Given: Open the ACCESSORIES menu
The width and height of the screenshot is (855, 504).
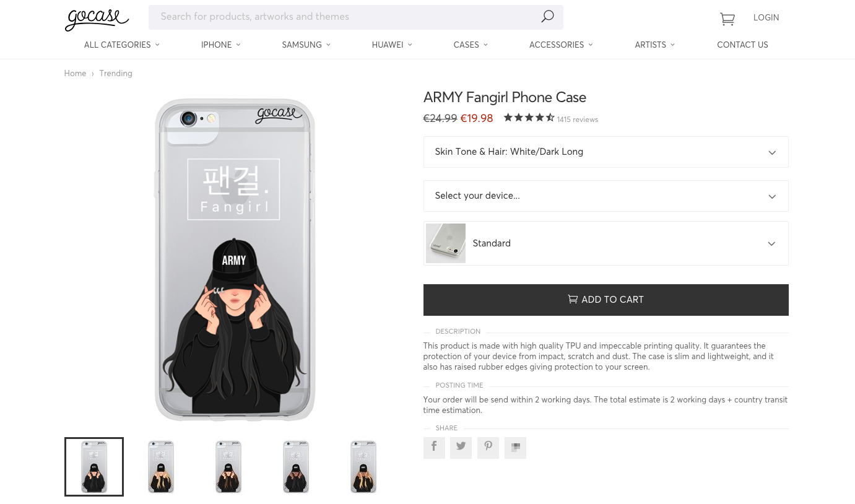Looking at the screenshot, I should click(561, 45).
